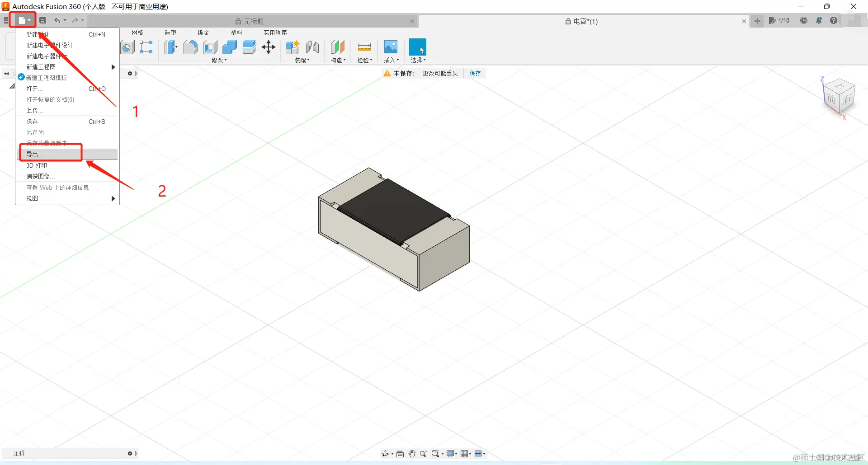This screenshot has width=868, height=465.
Task: Switch to the 钣金 ribbon tab
Action: coord(203,33)
